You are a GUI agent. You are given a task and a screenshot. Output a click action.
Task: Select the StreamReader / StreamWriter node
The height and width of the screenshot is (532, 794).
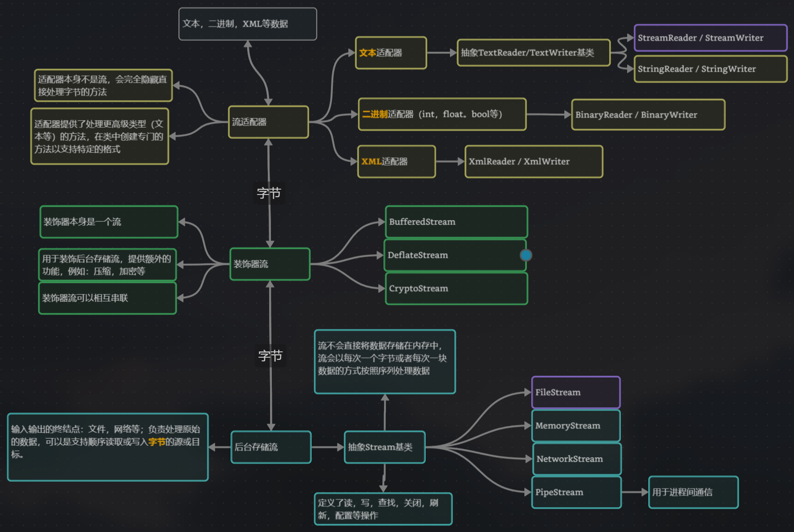coord(710,38)
